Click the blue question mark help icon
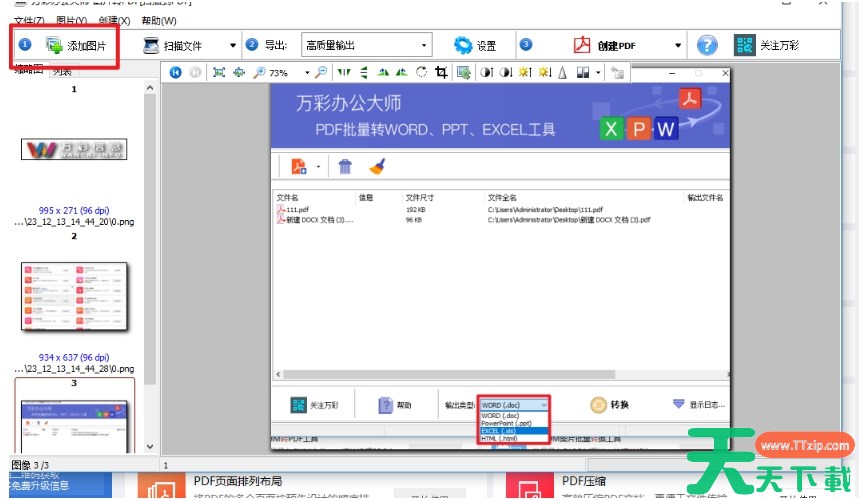 707,45
